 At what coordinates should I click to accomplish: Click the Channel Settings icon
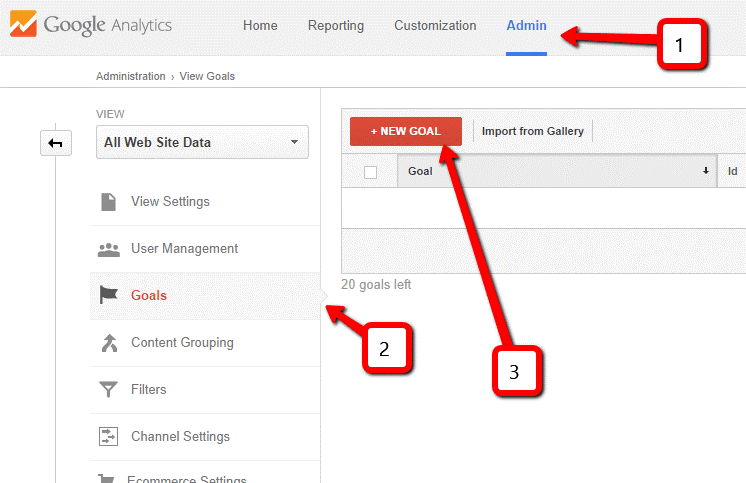(x=109, y=436)
